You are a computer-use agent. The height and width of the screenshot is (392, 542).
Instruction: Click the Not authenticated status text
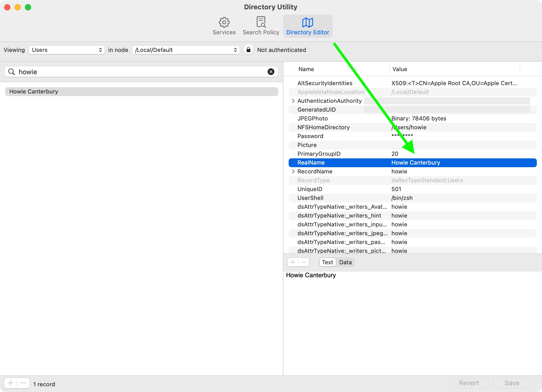tap(281, 50)
